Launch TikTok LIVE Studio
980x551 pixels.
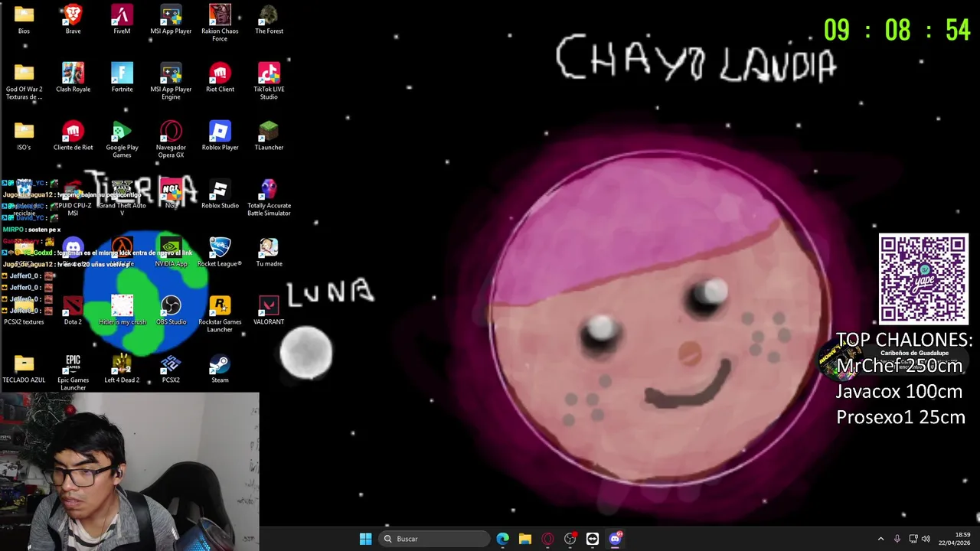pos(269,81)
